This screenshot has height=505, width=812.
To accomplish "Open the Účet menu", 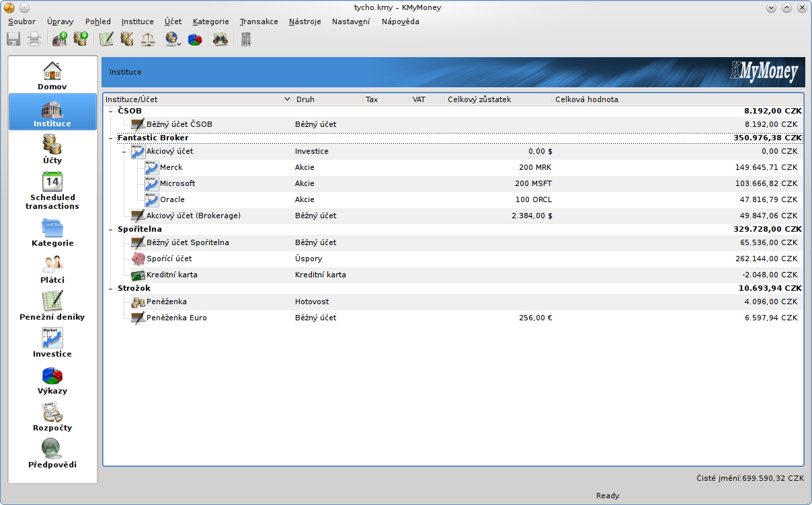I will (x=173, y=21).
